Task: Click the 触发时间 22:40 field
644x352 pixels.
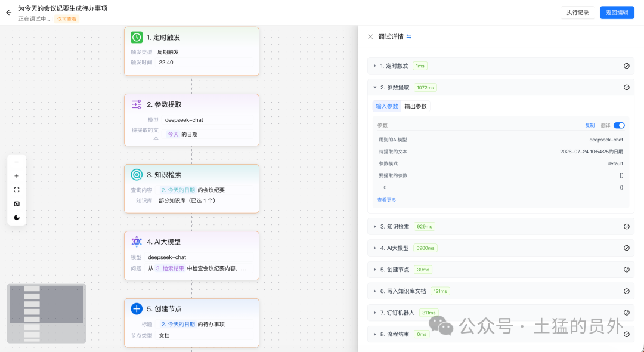Action: pyautogui.click(x=205, y=63)
